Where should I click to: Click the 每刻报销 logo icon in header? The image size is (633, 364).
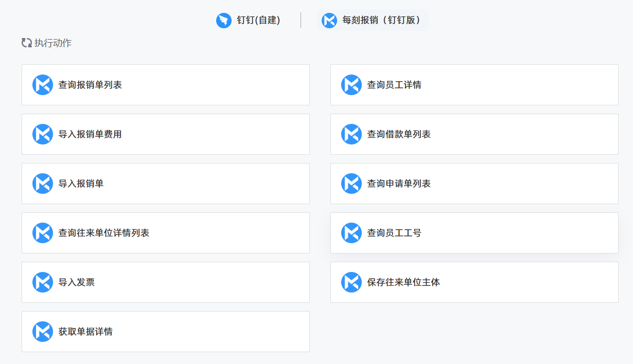point(329,21)
